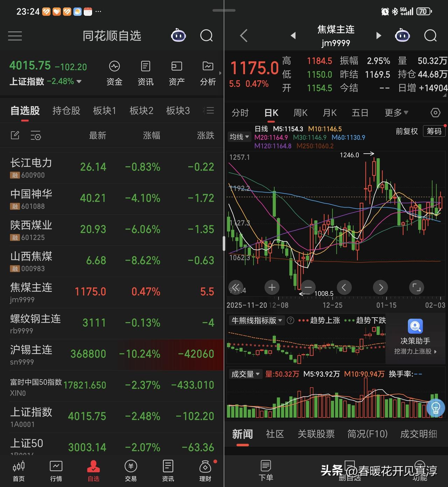Toggle 前复权 price adjustment
448x487 pixels.
[407, 131]
